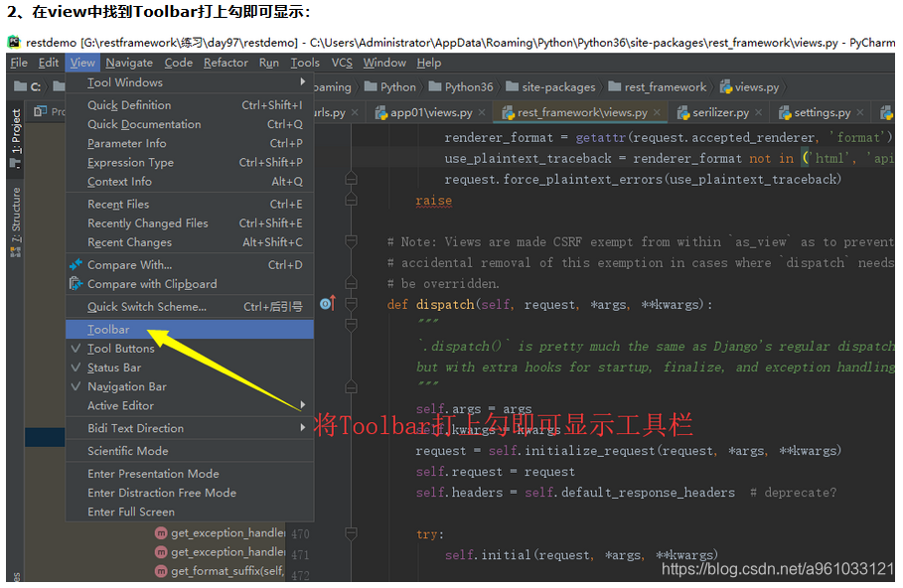
Task: Open the Window menu
Action: [384, 63]
